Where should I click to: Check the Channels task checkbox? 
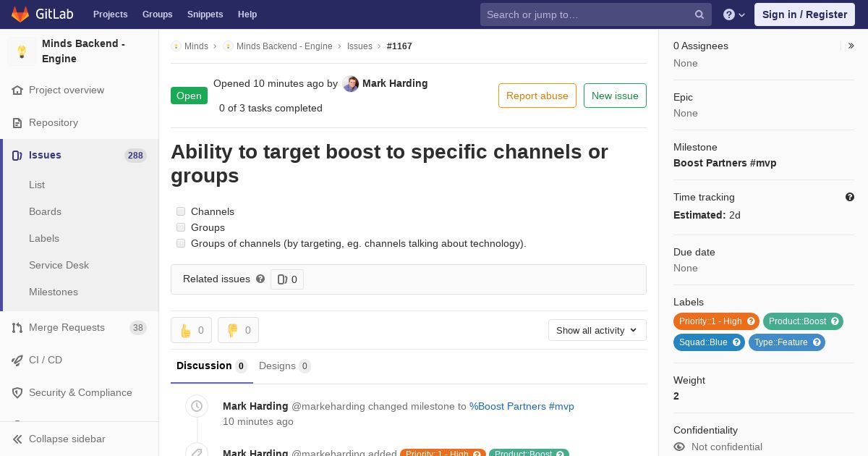[181, 211]
